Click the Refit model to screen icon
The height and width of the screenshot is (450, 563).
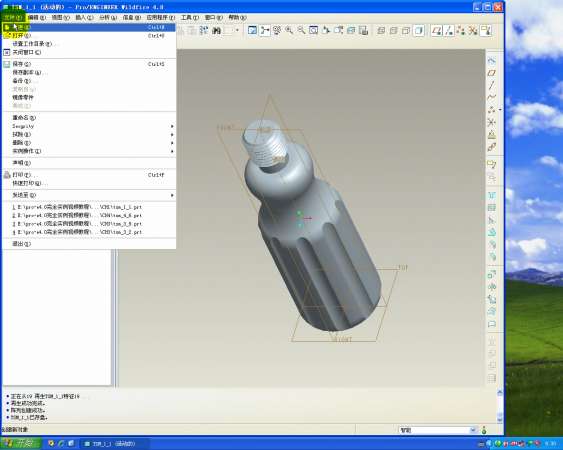pos(313,31)
